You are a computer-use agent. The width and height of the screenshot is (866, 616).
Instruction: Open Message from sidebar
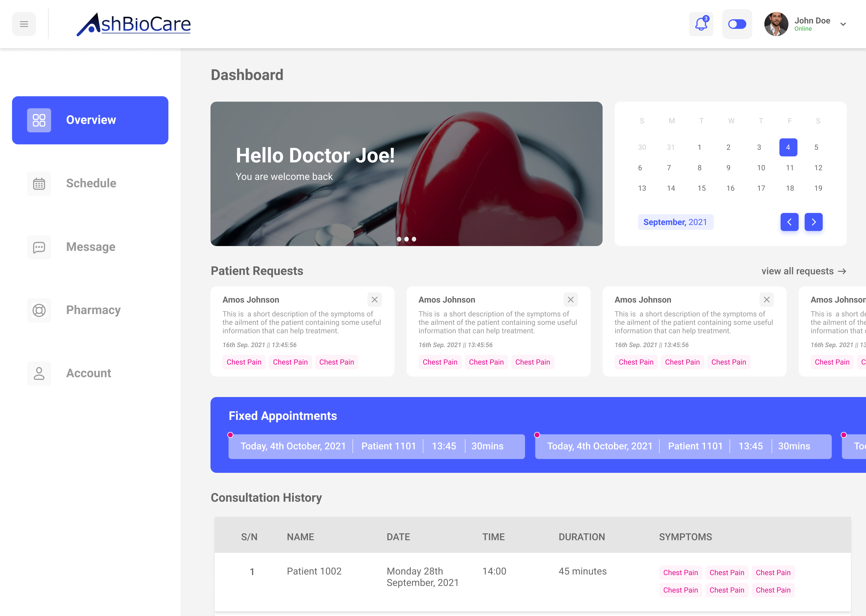pyautogui.click(x=90, y=247)
